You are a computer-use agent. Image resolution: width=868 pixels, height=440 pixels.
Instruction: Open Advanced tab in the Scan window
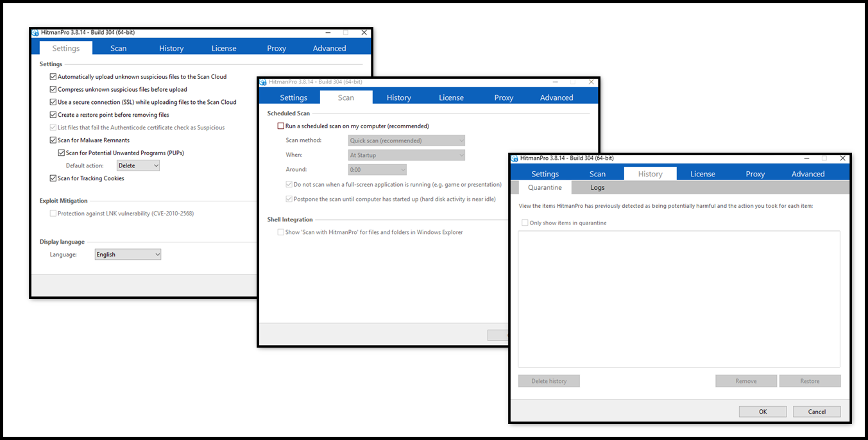[557, 97]
